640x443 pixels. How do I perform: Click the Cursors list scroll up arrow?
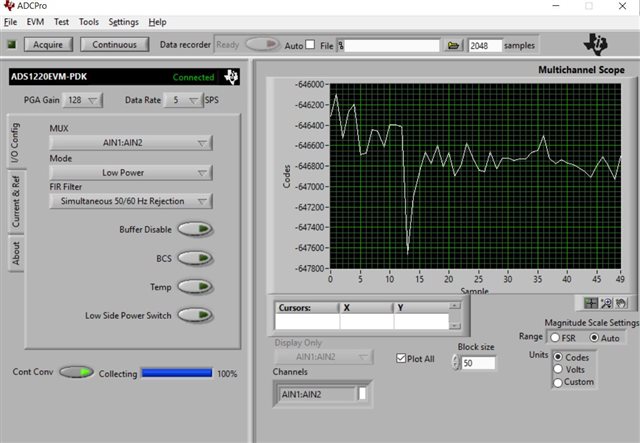tap(455, 306)
